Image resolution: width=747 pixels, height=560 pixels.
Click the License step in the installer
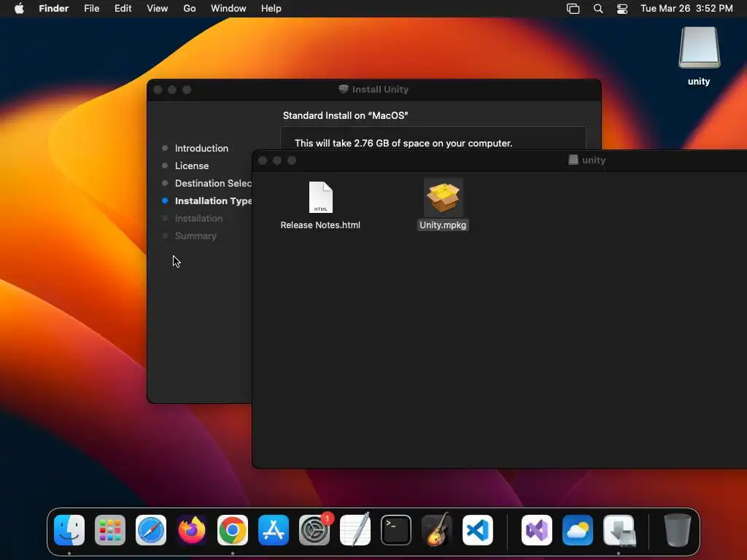(192, 166)
